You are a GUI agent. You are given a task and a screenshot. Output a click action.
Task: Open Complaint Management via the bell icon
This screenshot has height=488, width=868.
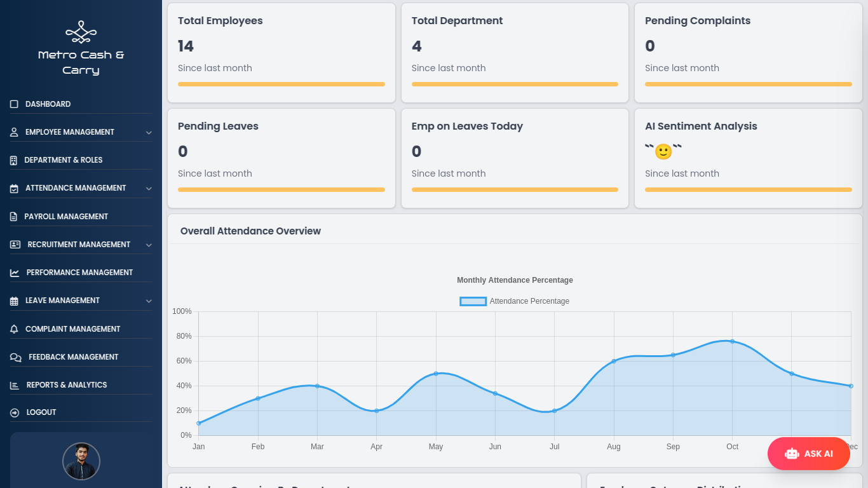(13, 329)
